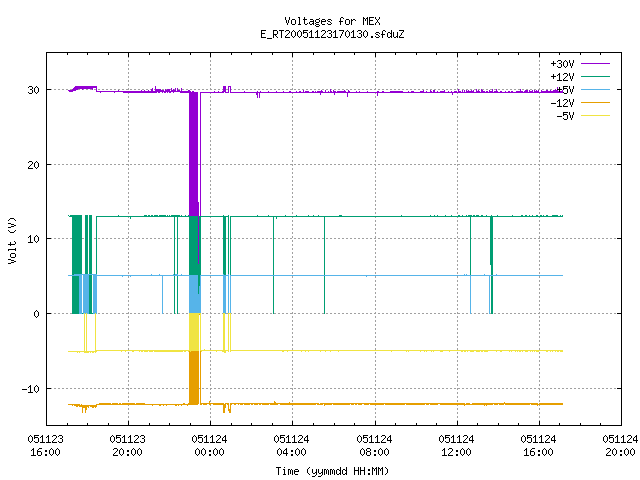Click the green +12V legend line sample

click(x=595, y=76)
